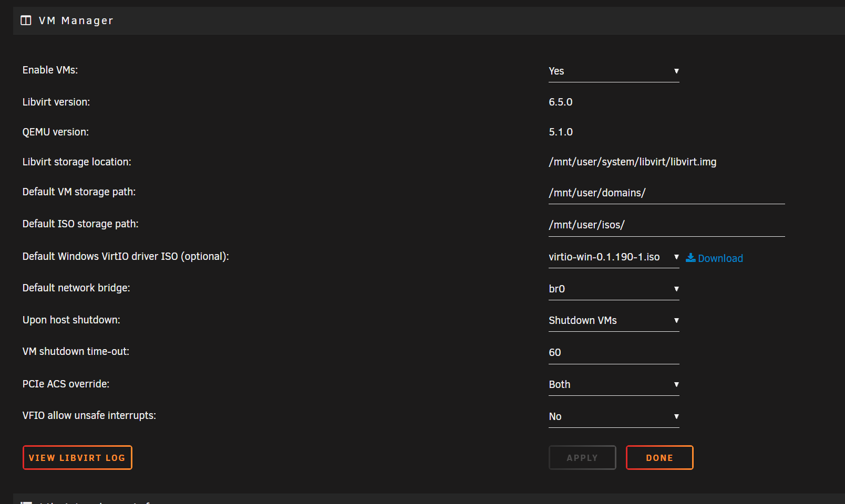Focus the Default ISO storage path field
Screen dimensions: 845x504
tap(666, 225)
